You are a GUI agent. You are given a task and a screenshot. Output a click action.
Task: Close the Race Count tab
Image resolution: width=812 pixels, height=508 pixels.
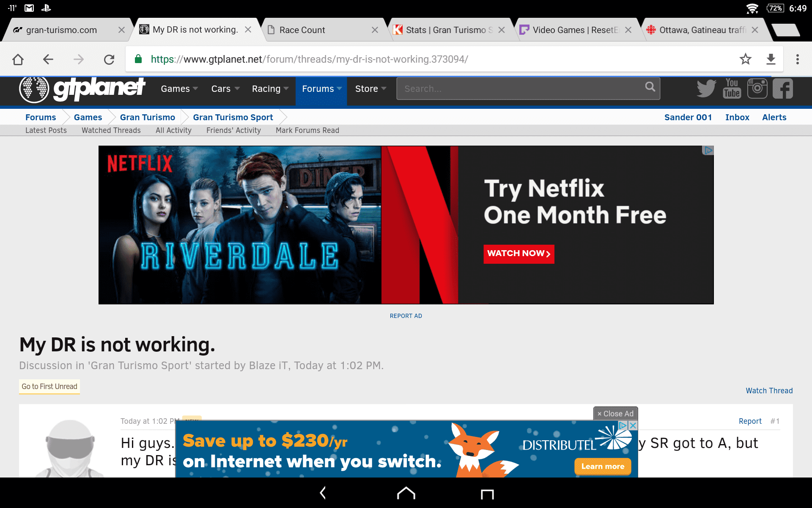375,30
